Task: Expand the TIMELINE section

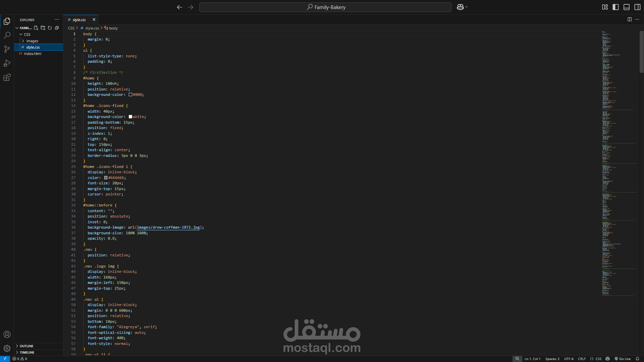Action: [x=27, y=352]
